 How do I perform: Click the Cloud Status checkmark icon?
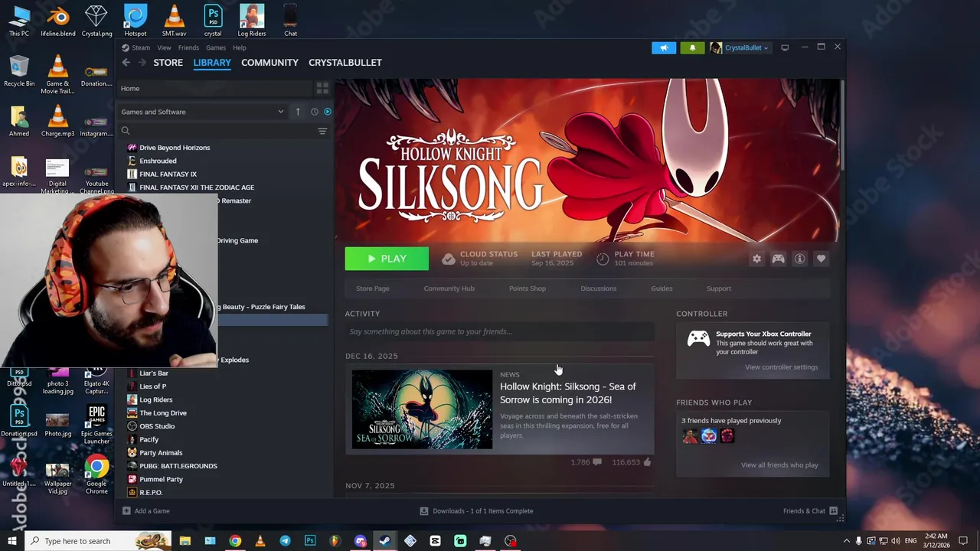448,259
